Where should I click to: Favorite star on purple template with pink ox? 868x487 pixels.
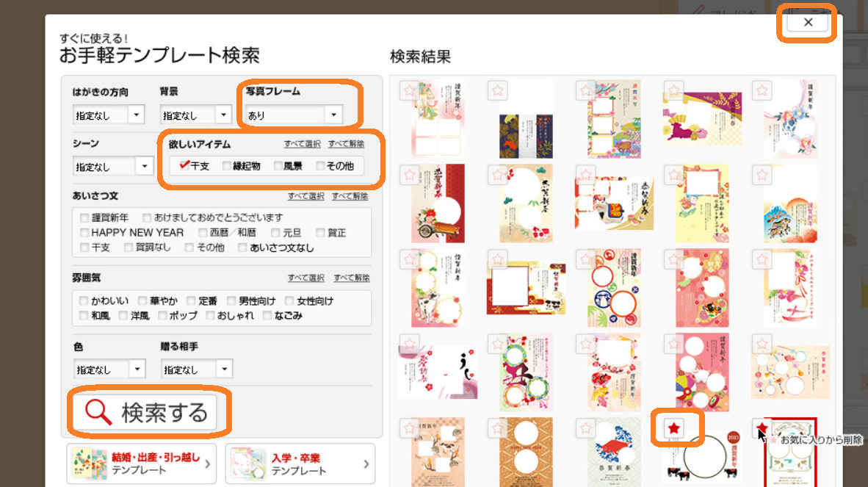[x=673, y=90]
